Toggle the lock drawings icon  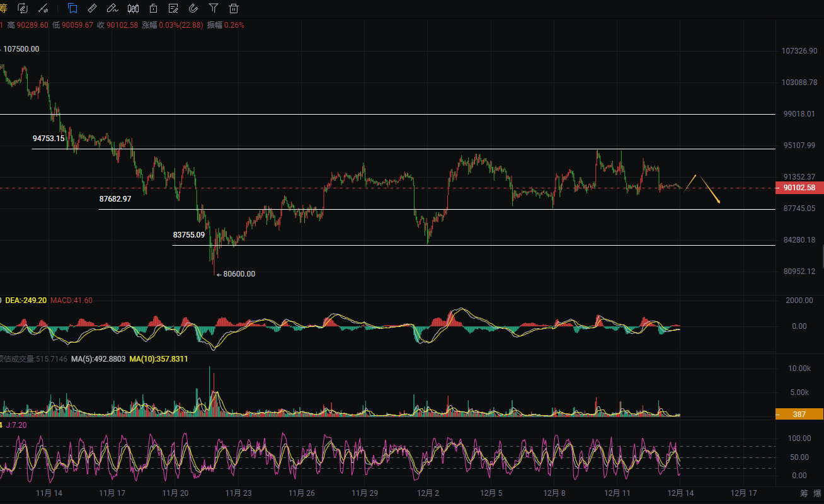tap(153, 8)
